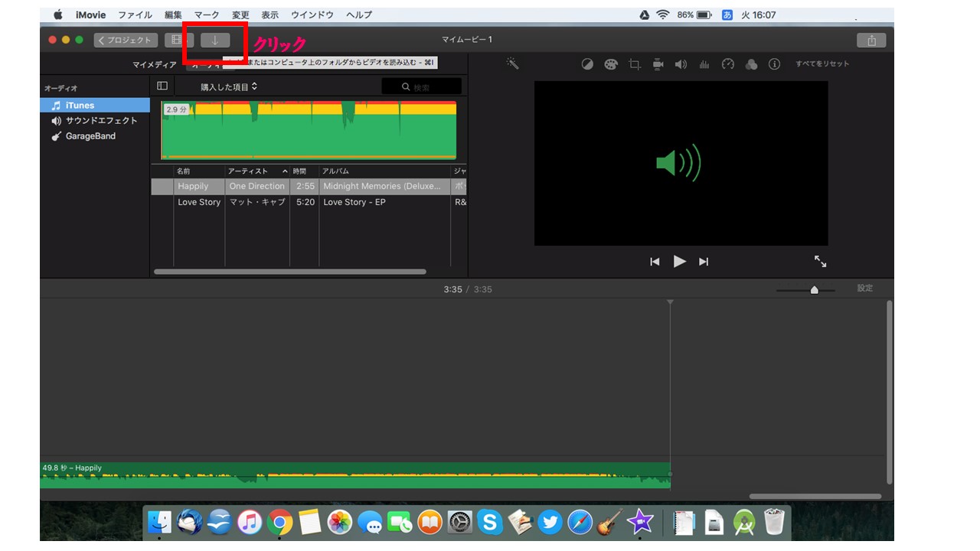Sort songs by アルバム column header
This screenshot has height=551, width=980.
[x=384, y=171]
